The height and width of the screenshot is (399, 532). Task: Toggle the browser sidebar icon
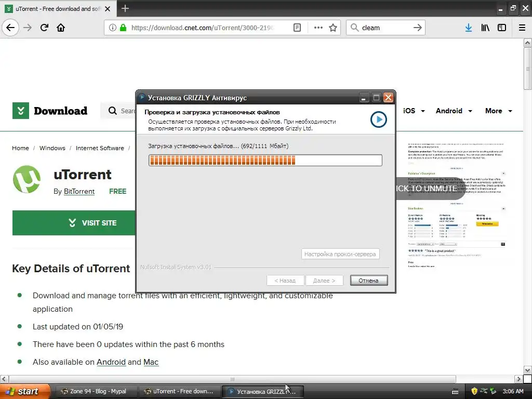tap(502, 28)
